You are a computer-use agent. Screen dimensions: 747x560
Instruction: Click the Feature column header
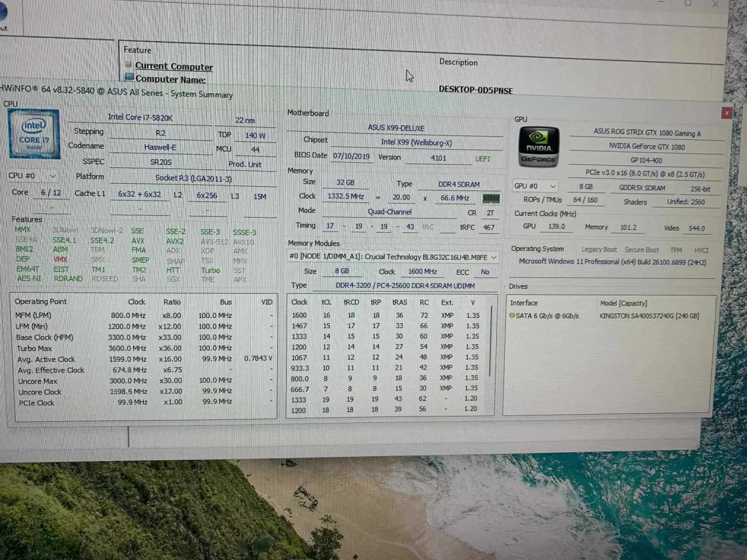point(137,50)
